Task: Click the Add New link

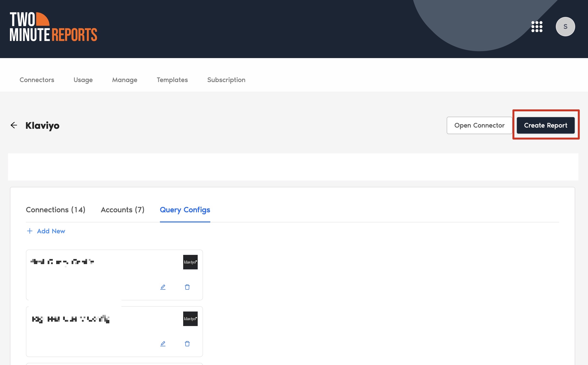Action: click(x=51, y=231)
